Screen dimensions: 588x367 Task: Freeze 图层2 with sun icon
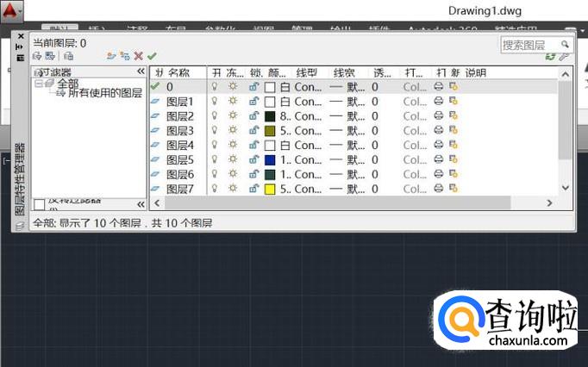(x=233, y=115)
